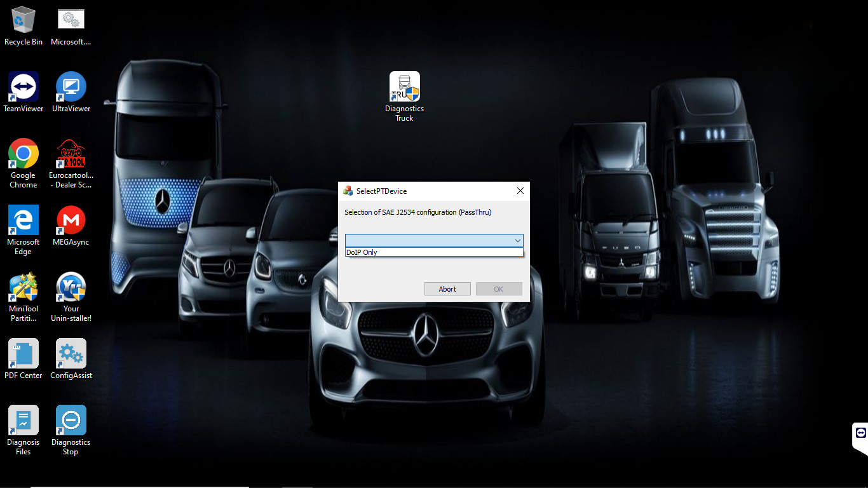Open the Recycle Bin
Image resolution: width=868 pixels, height=488 pixels.
point(24,21)
